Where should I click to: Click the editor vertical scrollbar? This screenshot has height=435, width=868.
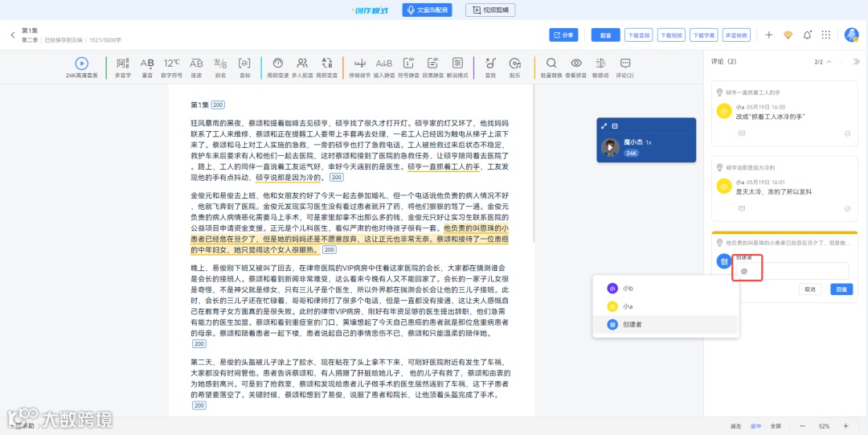(534, 163)
